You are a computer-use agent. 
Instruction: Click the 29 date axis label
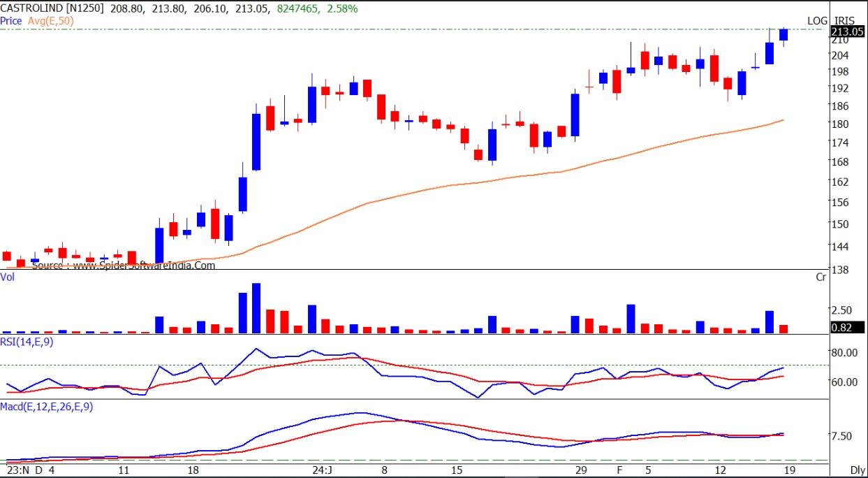coord(580,470)
